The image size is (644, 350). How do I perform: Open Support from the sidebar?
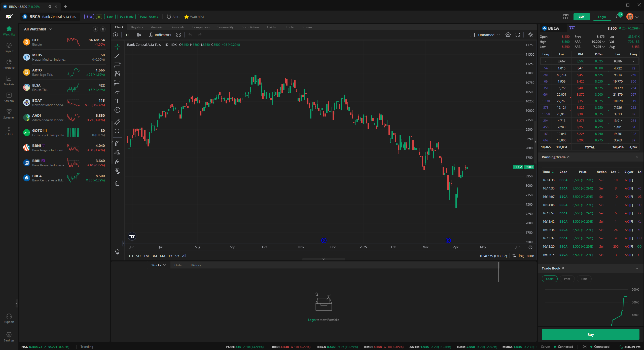9,318
